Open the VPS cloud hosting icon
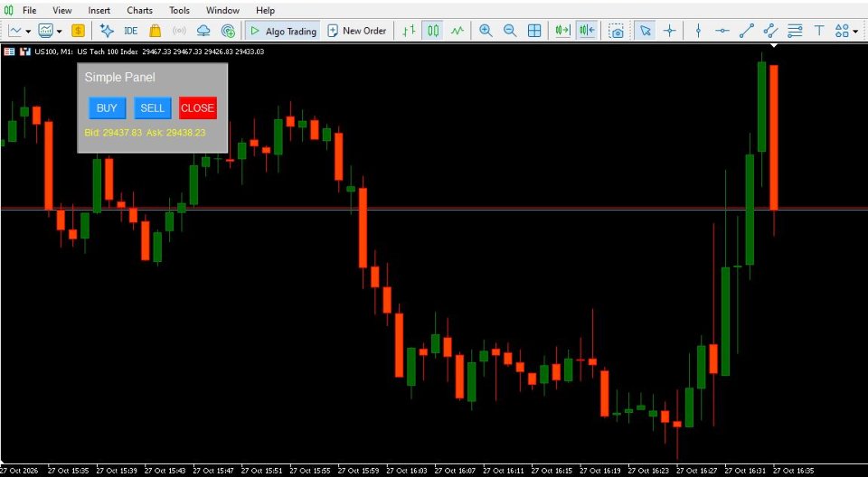The height and width of the screenshot is (477, 868). (203, 31)
